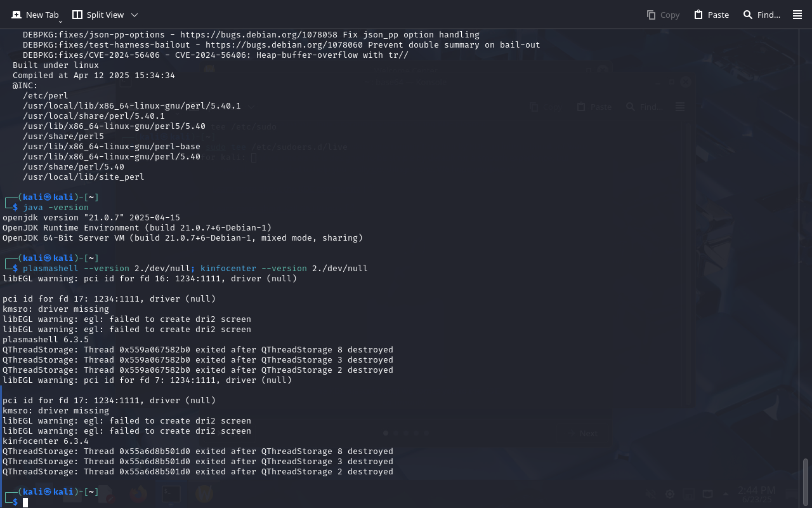Image resolution: width=812 pixels, height=508 pixels.
Task: Click 'openjdk version "21.0.7" 2025-04-15' line
Action: click(91, 218)
